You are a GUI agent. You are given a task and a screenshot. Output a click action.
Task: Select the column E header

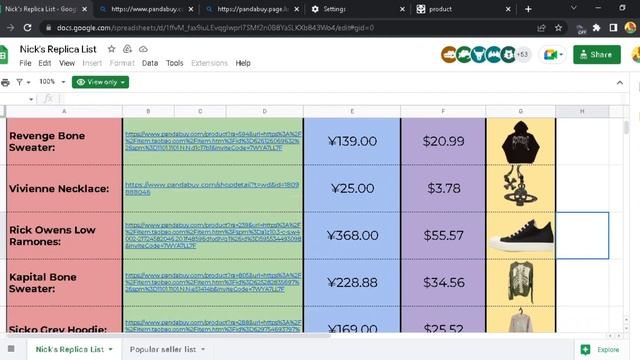point(352,111)
